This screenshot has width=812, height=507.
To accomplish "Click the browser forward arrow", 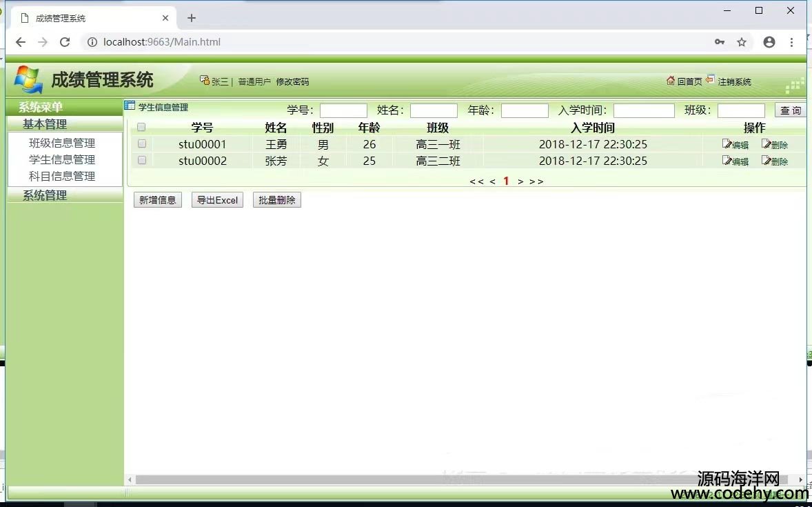I will [x=43, y=42].
